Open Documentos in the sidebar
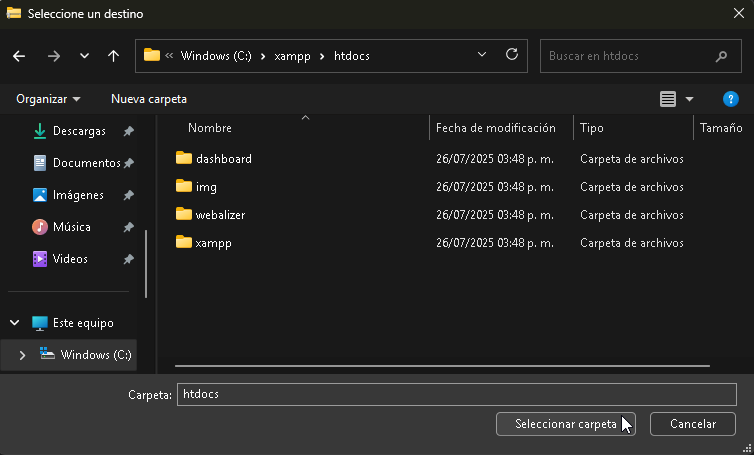The width and height of the screenshot is (754, 455). click(x=87, y=163)
